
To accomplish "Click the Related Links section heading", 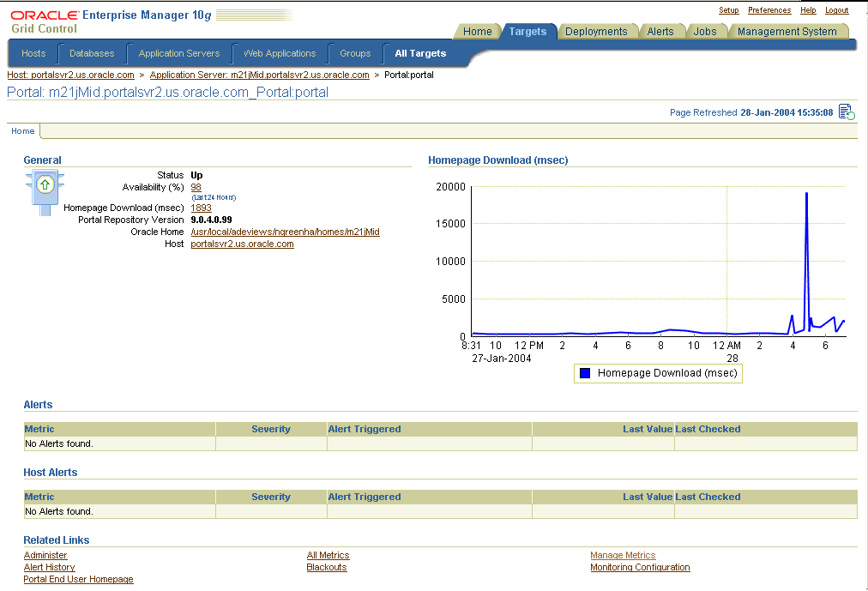I will pyautogui.click(x=57, y=540).
